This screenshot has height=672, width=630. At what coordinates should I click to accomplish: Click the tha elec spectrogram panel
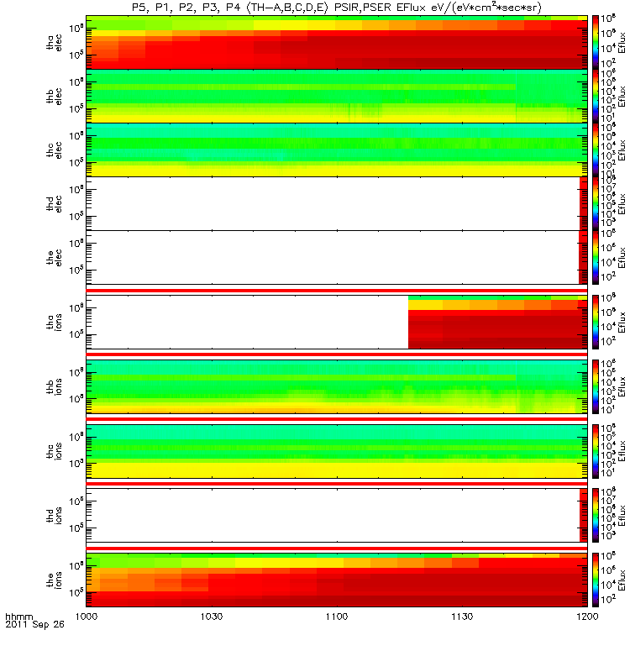click(337, 43)
